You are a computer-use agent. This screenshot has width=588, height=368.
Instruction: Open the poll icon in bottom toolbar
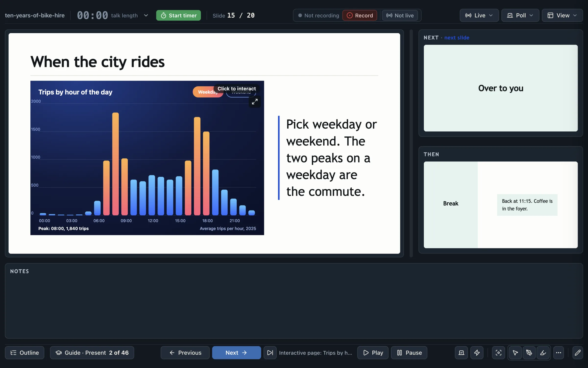click(461, 353)
